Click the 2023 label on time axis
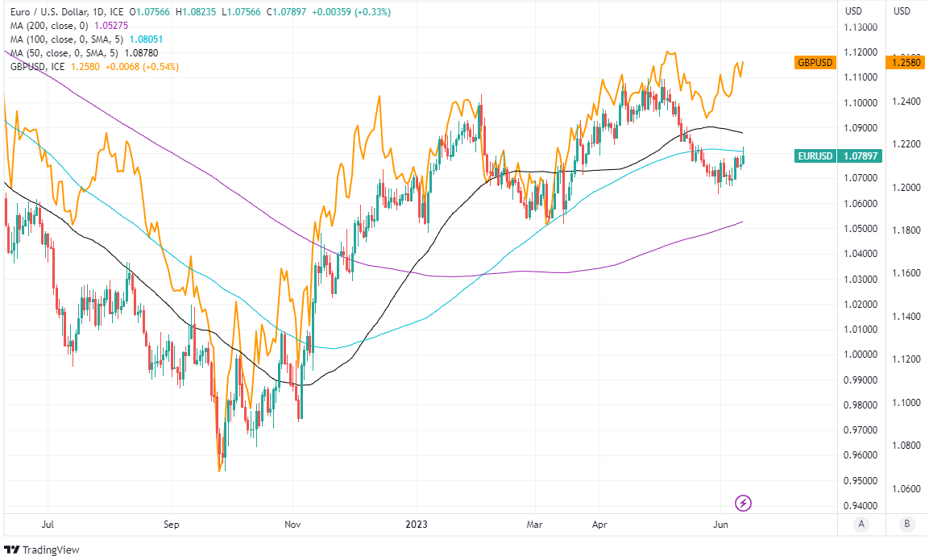The width and height of the screenshot is (929, 560). [x=416, y=525]
